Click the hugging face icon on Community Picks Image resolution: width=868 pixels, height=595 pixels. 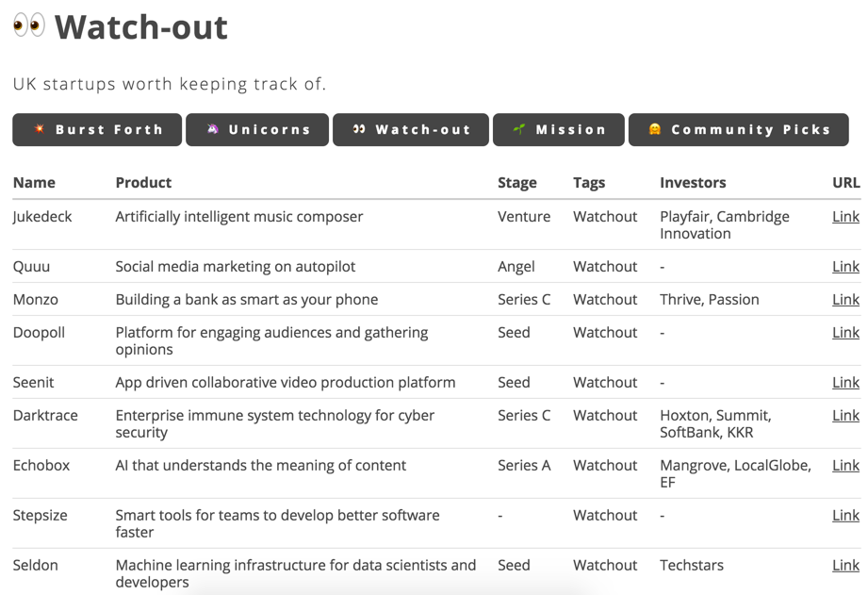click(655, 129)
